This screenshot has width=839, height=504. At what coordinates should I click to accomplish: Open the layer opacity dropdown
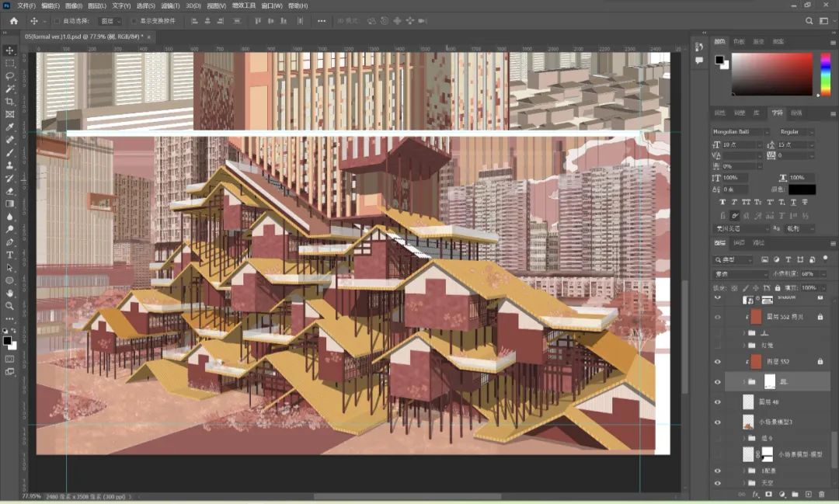pos(823,273)
